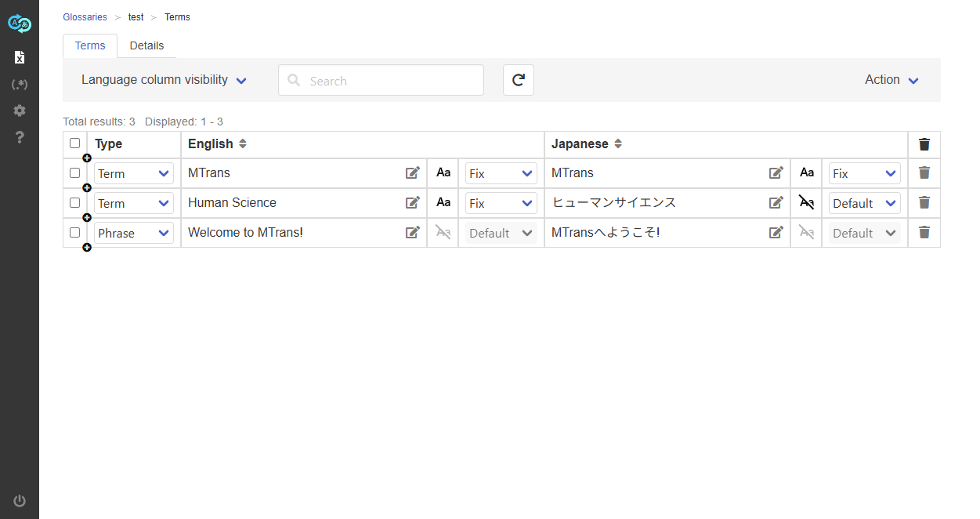The height and width of the screenshot is (519, 980).
Task: Click the refresh icon beside the search box
Action: click(x=518, y=80)
